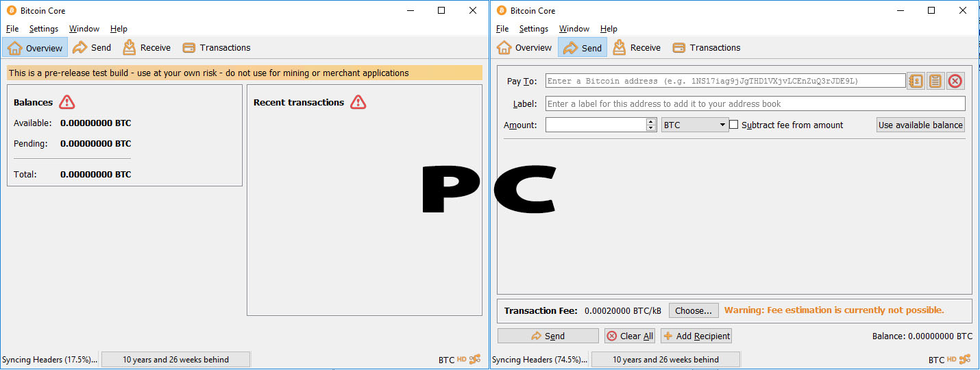Click Available balance value in Overview
Image resolution: width=980 pixels, height=370 pixels.
point(95,123)
